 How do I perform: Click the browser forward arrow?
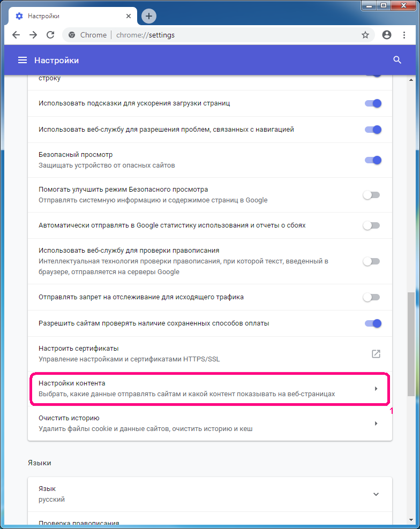[33, 35]
